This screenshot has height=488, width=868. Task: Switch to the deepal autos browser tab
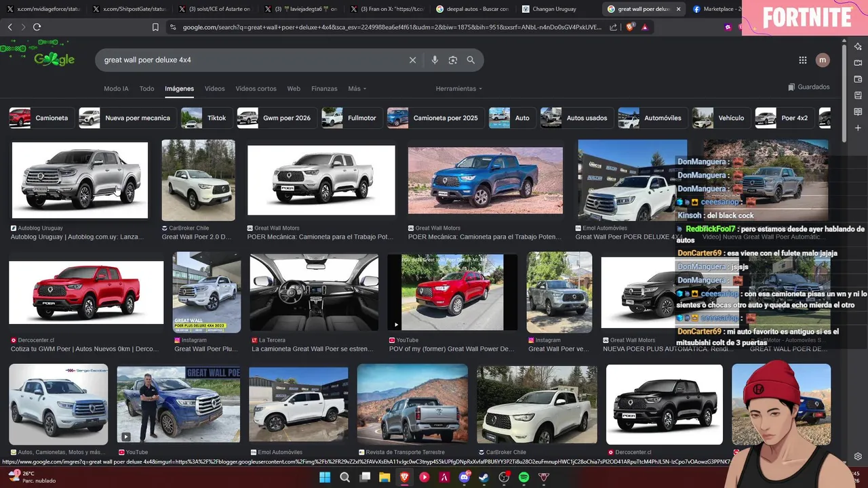[471, 9]
